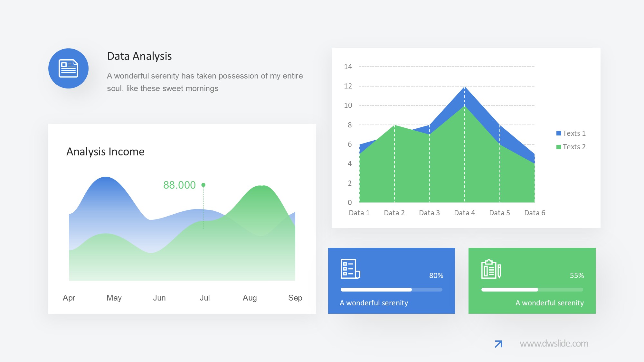Click the 80% progress bar

point(391,290)
